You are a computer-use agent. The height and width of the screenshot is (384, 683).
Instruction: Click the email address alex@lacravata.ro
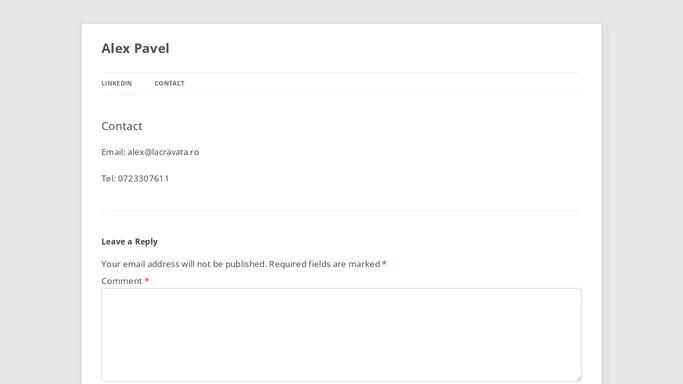coord(163,152)
